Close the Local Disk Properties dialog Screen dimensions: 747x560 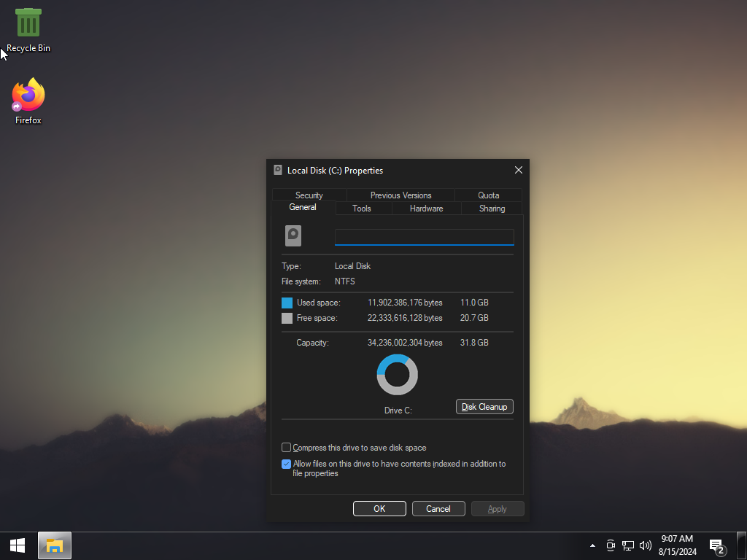[x=519, y=170]
